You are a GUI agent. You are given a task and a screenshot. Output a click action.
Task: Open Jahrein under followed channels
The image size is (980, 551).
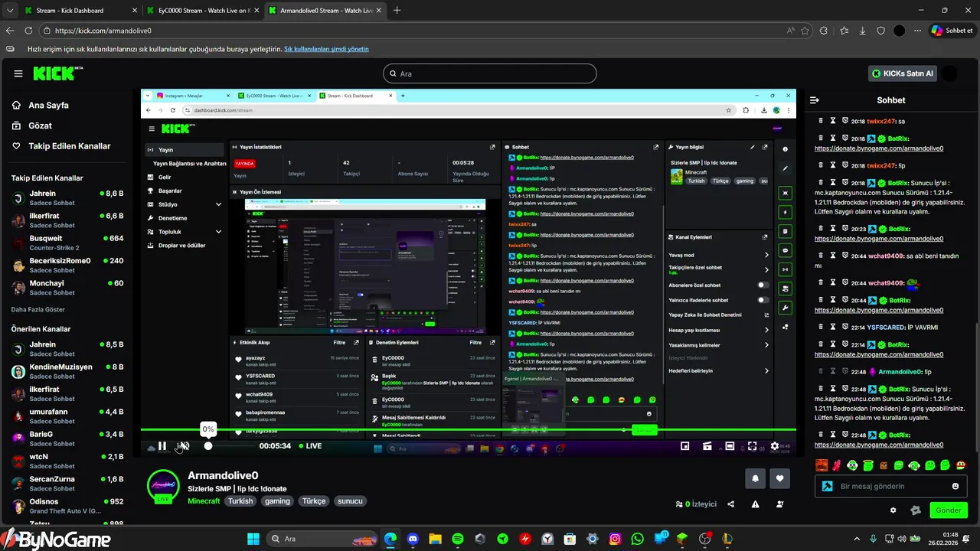67,198
